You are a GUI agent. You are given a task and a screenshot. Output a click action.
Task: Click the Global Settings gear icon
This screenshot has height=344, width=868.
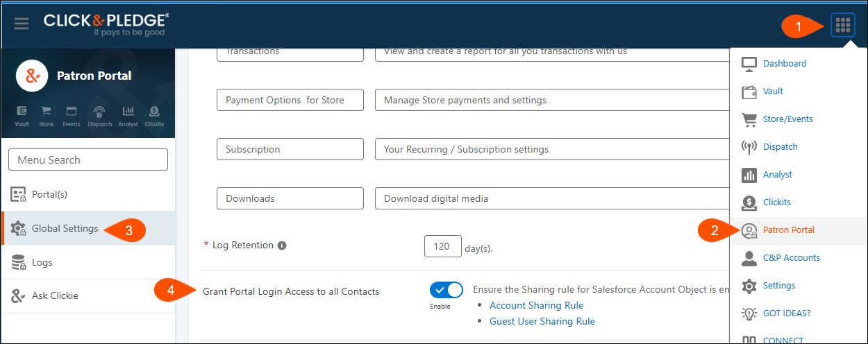pos(19,229)
